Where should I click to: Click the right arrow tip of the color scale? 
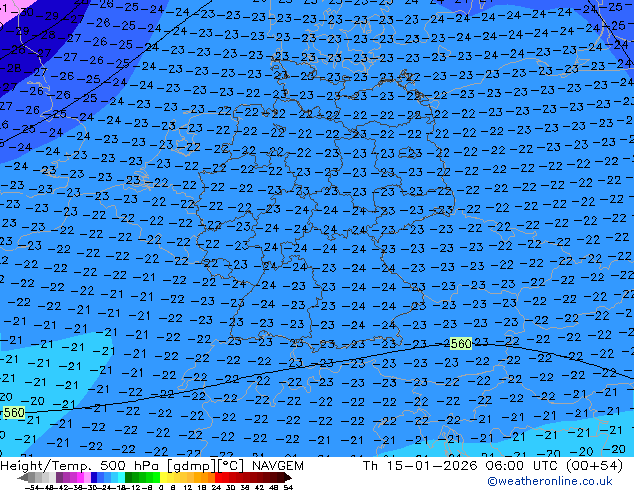290,478
